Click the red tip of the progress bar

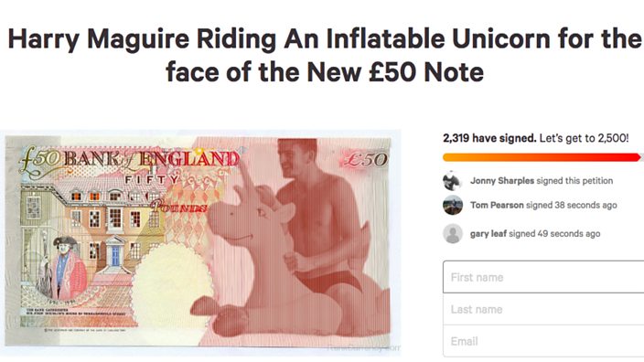[636, 157]
